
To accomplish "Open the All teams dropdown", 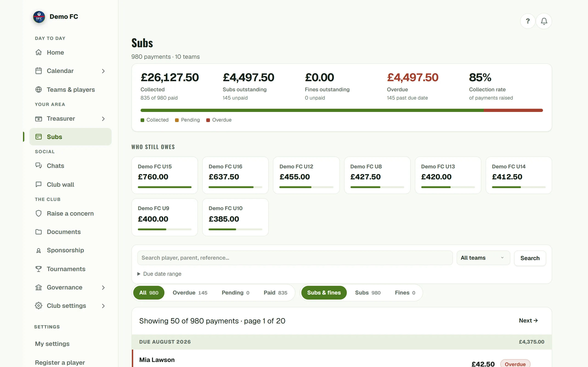I will coord(483,258).
